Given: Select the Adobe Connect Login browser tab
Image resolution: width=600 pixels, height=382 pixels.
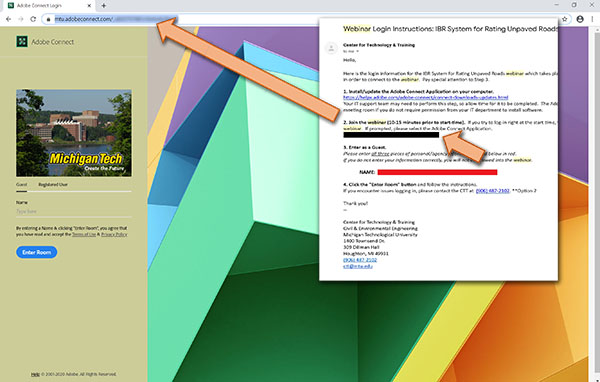Looking at the screenshot, I should click(x=49, y=6).
